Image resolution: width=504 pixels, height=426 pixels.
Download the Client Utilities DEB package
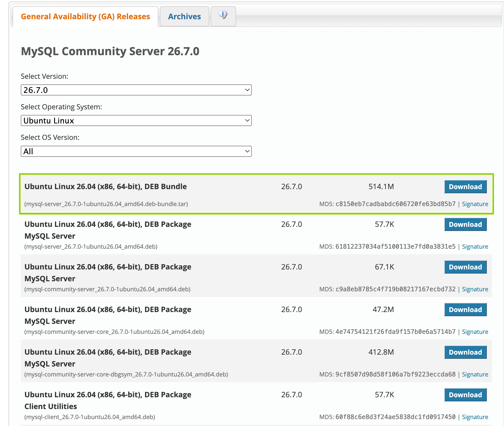466,395
